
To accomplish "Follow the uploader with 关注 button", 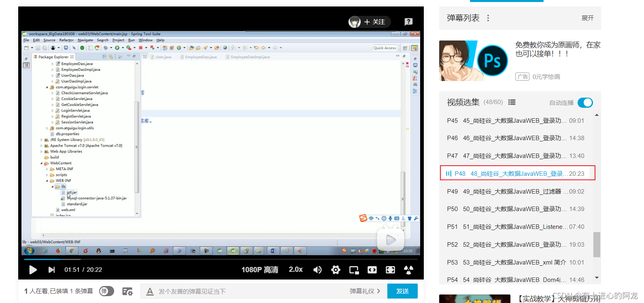I will point(375,22).
